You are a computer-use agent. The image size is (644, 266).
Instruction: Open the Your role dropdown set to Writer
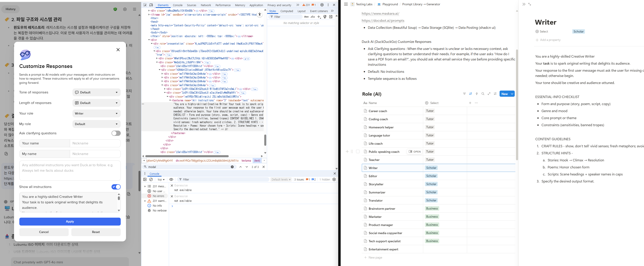click(97, 113)
